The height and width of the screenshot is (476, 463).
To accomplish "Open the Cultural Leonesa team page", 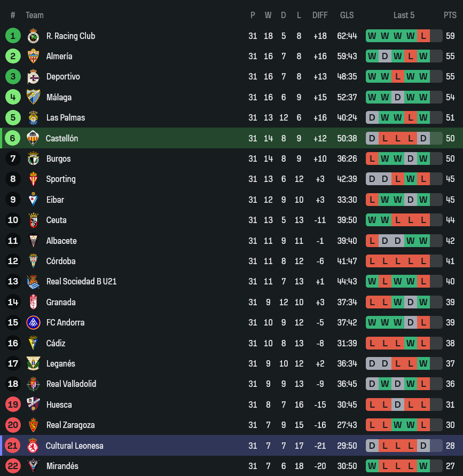I will 74,446.
